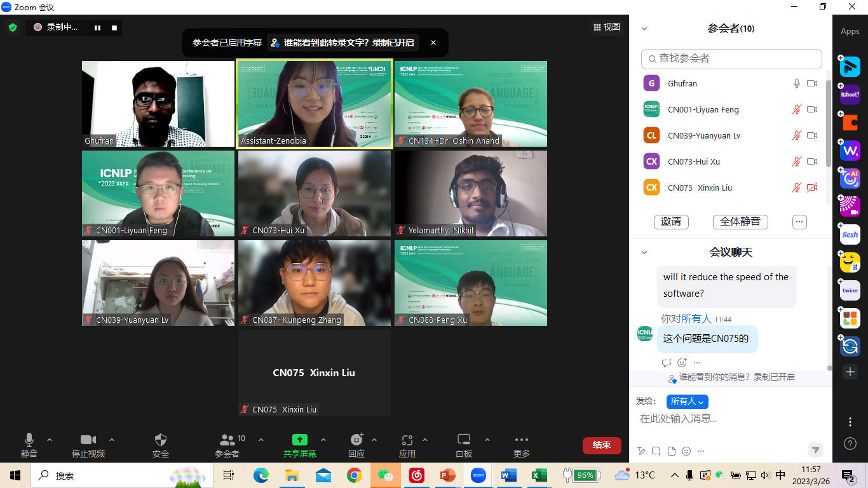This screenshot has height=488, width=868.
Task: Toggle CN073-Hui Xu's camera icon
Action: pos(812,161)
